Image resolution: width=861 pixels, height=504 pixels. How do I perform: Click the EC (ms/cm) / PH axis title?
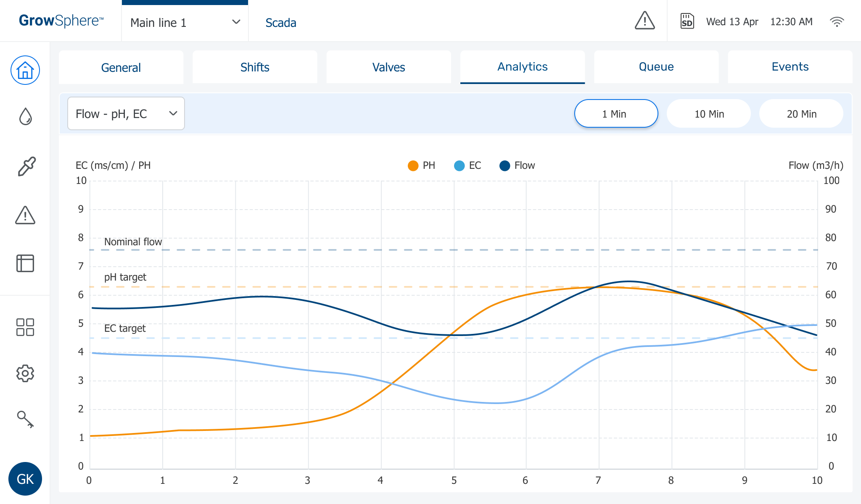113,165
